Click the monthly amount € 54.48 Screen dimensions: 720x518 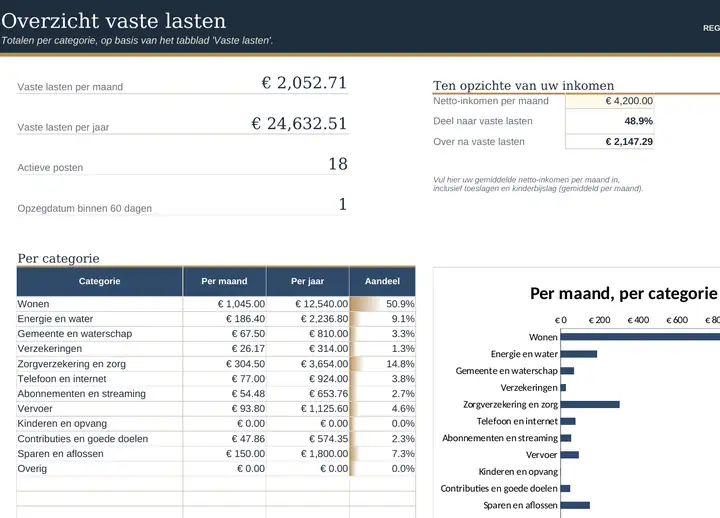pos(224,394)
